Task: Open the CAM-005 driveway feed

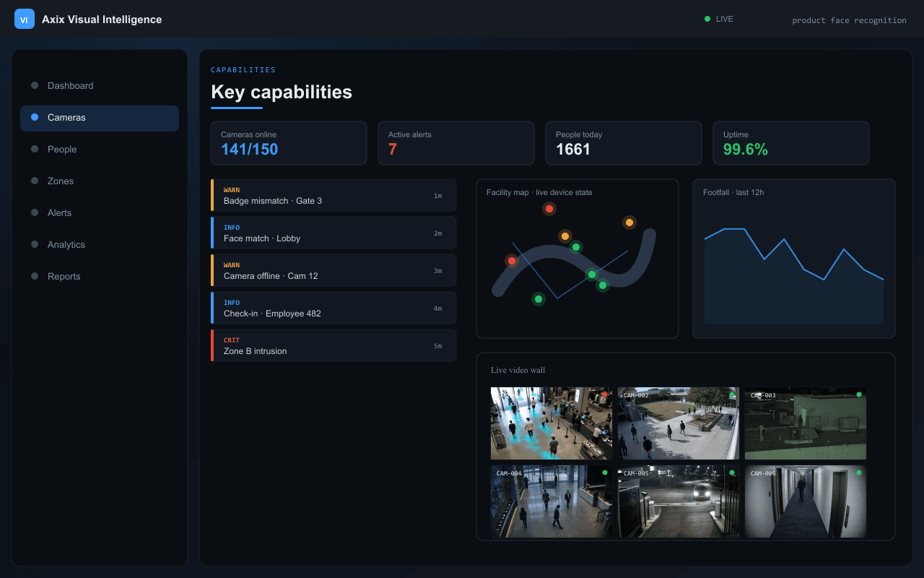Action: (x=679, y=501)
